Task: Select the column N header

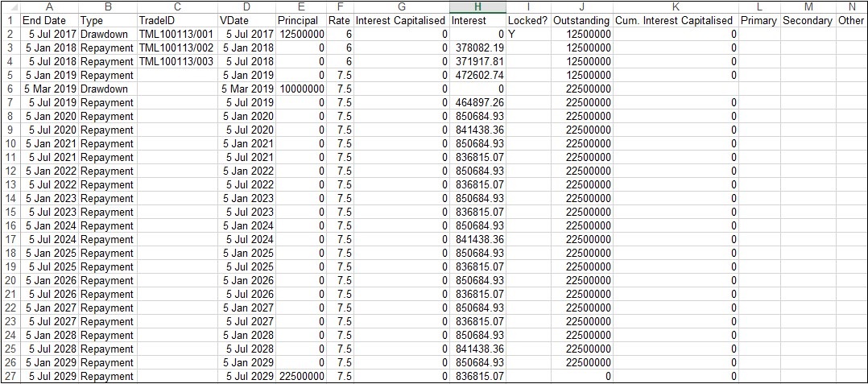Action: [x=851, y=6]
